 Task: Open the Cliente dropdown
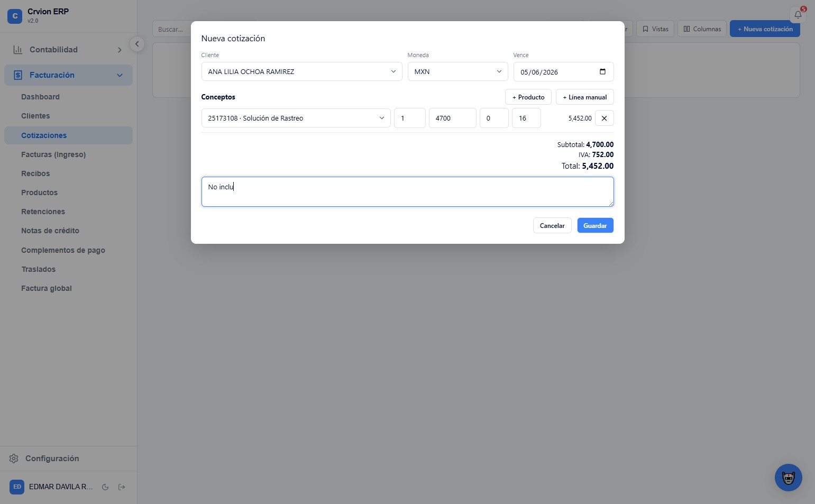[301, 71]
